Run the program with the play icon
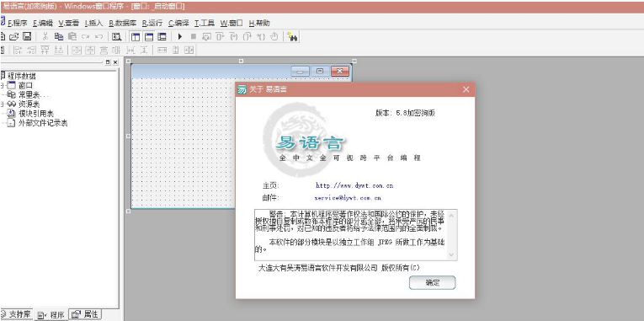Screen dimensions: 644x321 click(x=180, y=36)
